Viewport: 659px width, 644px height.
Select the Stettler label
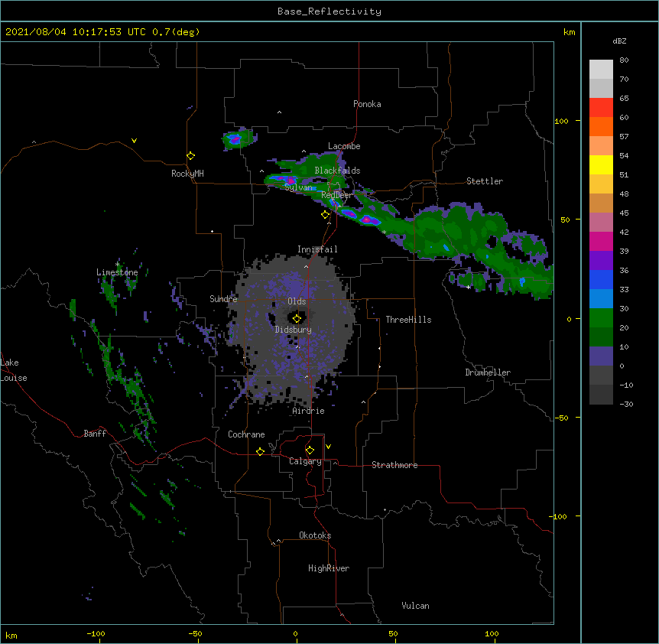[x=484, y=181]
